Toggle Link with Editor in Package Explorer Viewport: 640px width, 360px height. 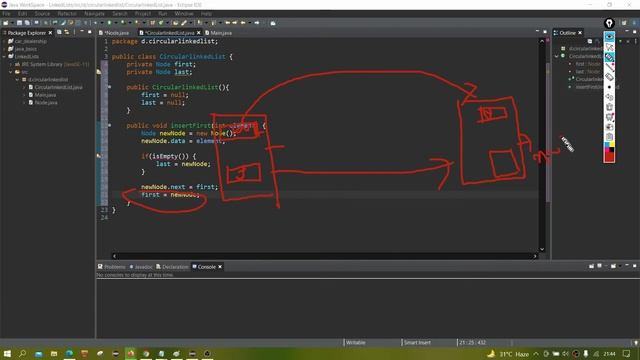click(67, 32)
